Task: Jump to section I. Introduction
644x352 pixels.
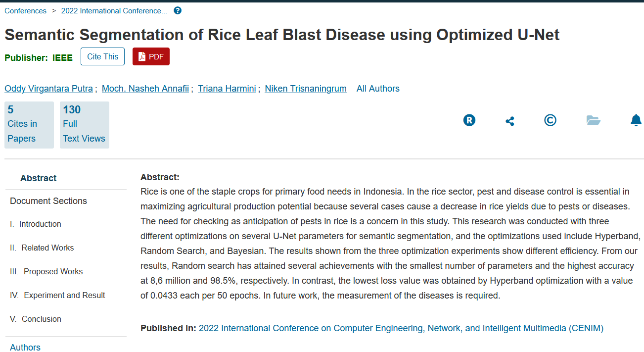Action: pos(40,224)
